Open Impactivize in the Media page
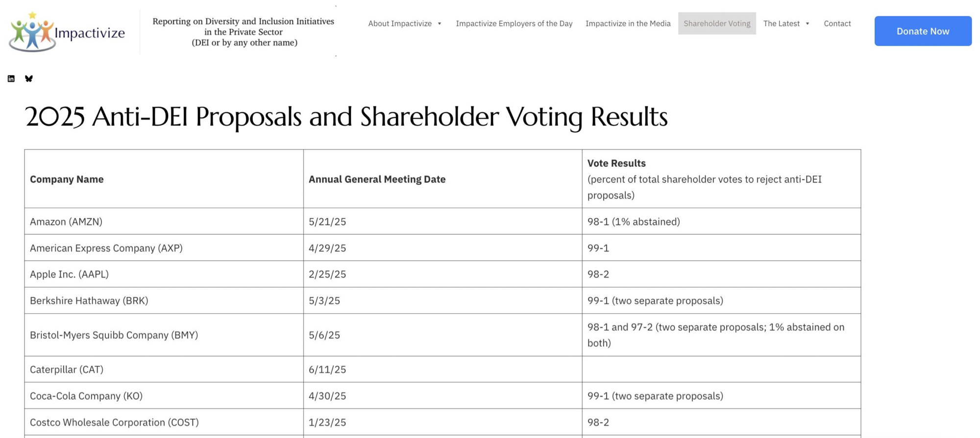 [628, 24]
